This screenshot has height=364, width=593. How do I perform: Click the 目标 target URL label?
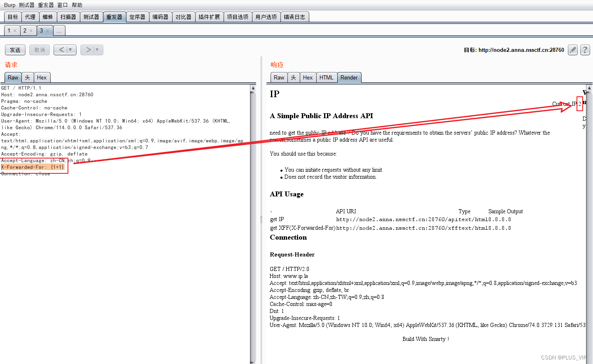pos(514,50)
